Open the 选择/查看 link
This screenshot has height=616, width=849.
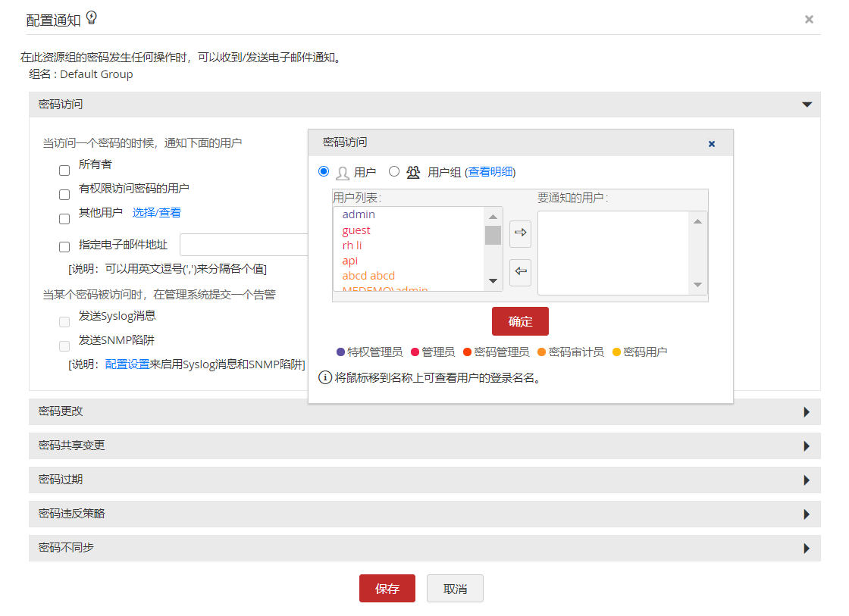coord(156,213)
